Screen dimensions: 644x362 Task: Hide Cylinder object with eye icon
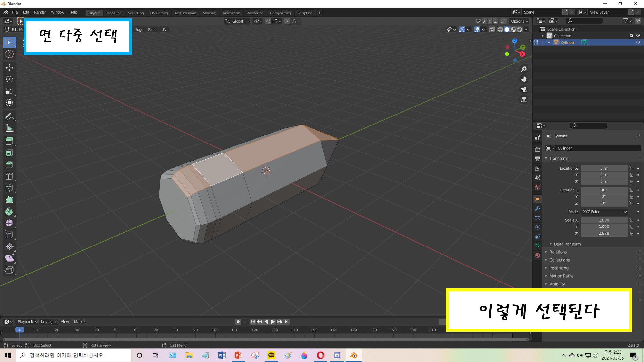pyautogui.click(x=638, y=42)
